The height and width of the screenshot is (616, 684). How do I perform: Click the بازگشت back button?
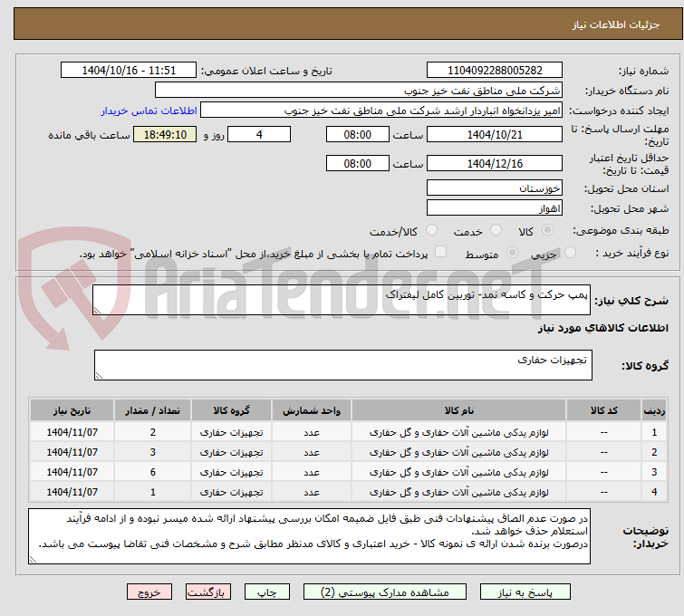click(208, 592)
